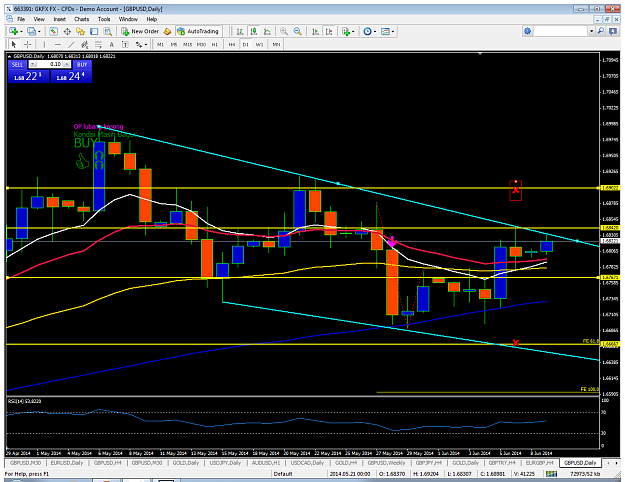Select the Equidistant Channel tool
Image resolution: width=625 pixels, height=482 pixels.
(85, 45)
